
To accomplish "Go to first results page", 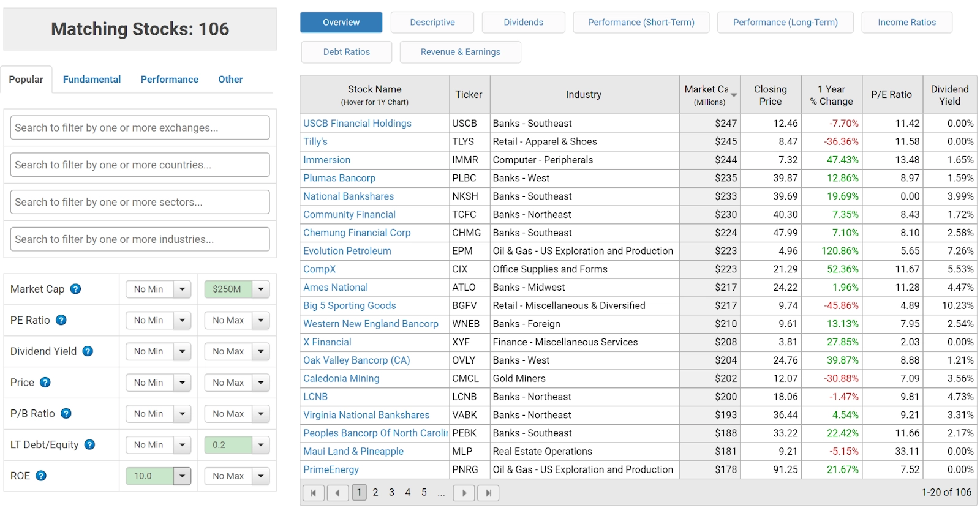I will point(314,493).
